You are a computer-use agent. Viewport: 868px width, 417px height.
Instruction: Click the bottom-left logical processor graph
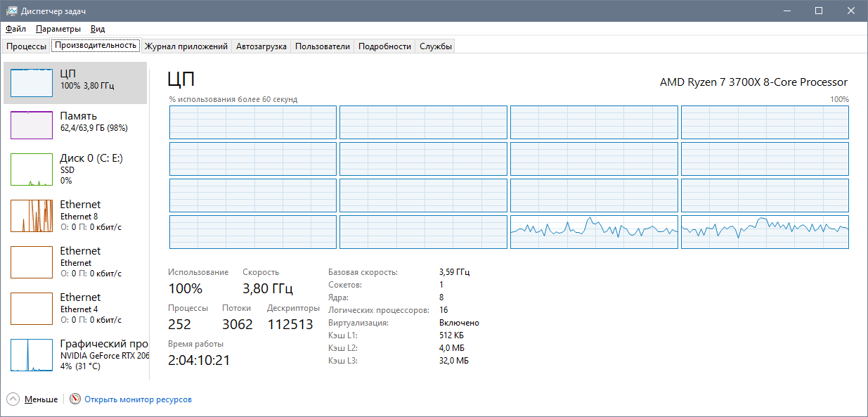[253, 232]
